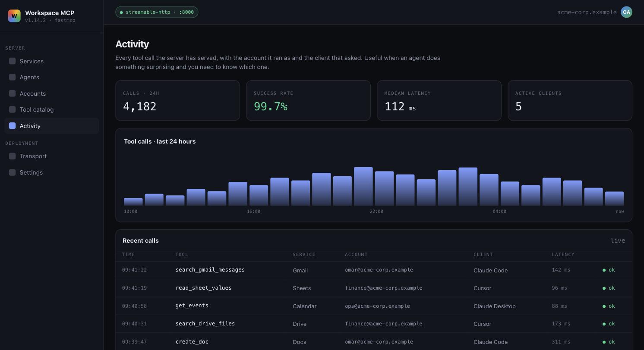644x350 pixels.
Task: Click the tallest bar near 22:00
Action: coord(363,186)
